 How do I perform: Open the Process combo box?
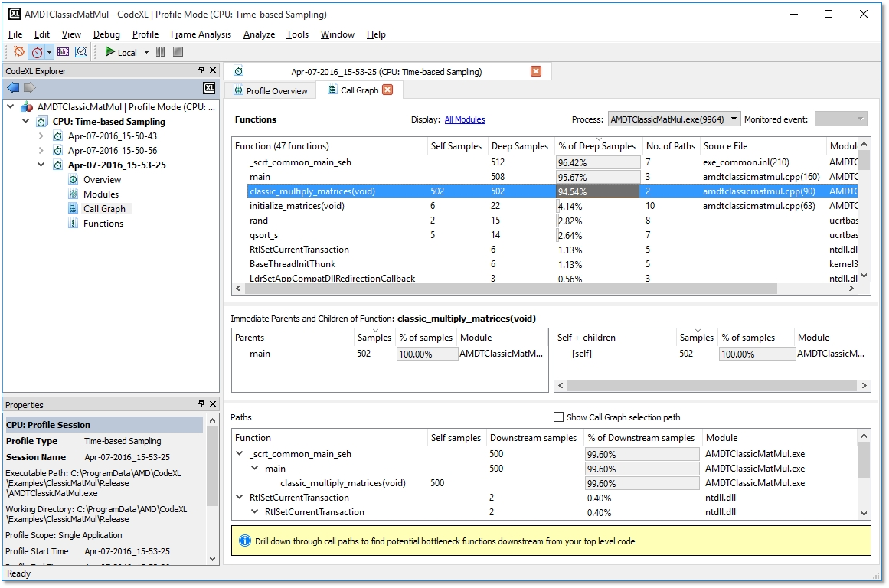pos(674,119)
